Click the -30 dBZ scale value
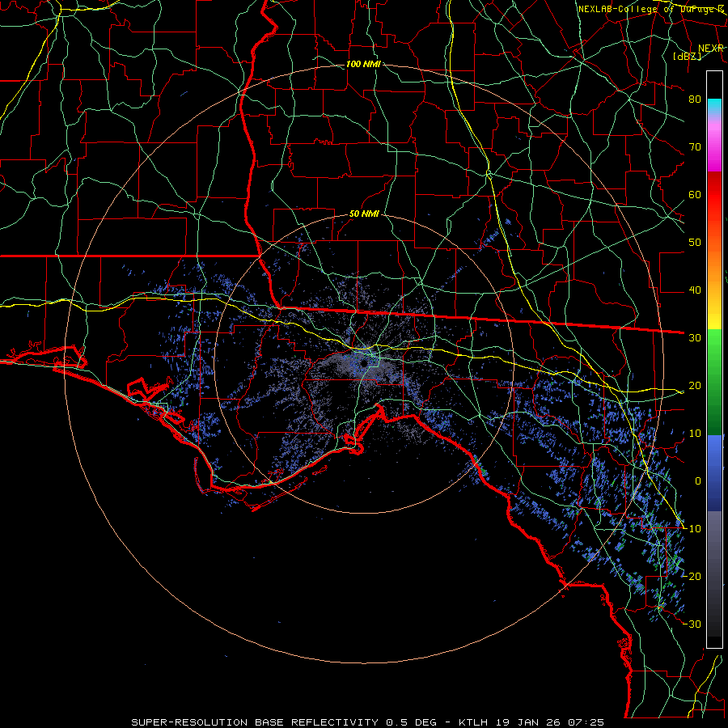The width and height of the screenshot is (728, 728). (692, 624)
